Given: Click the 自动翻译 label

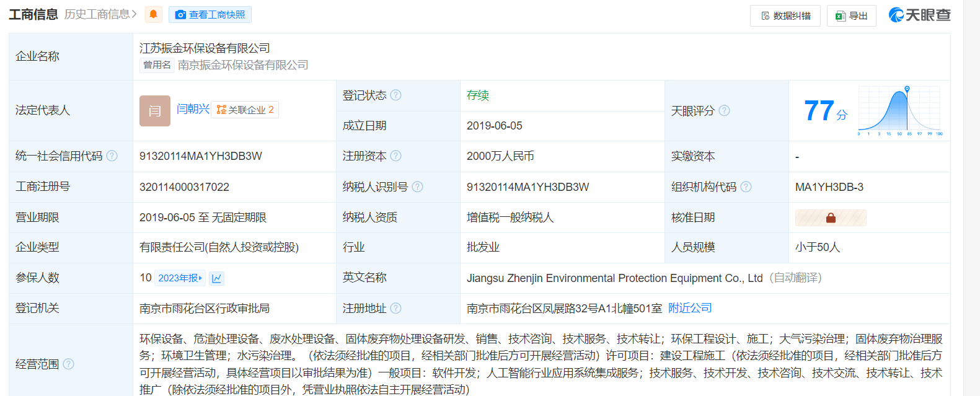Looking at the screenshot, I should 795,278.
